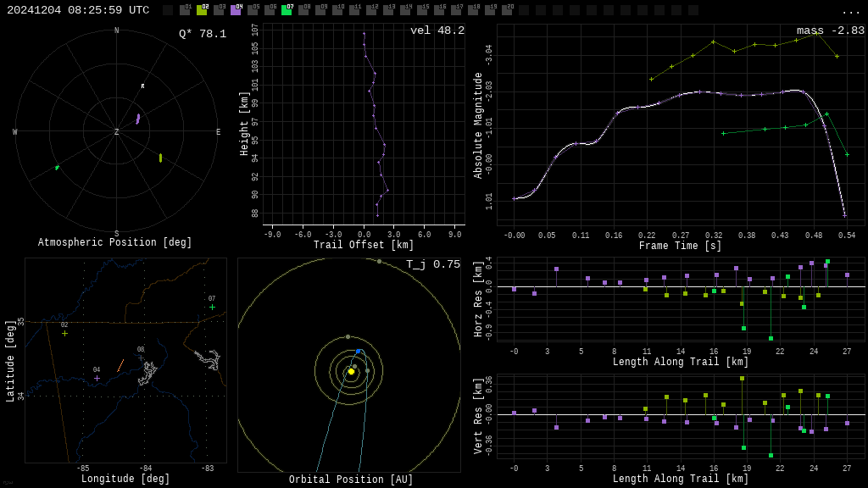Click the orange meteor track on the map
Image resolution: width=868 pixels, height=488 pixels.
(120, 366)
